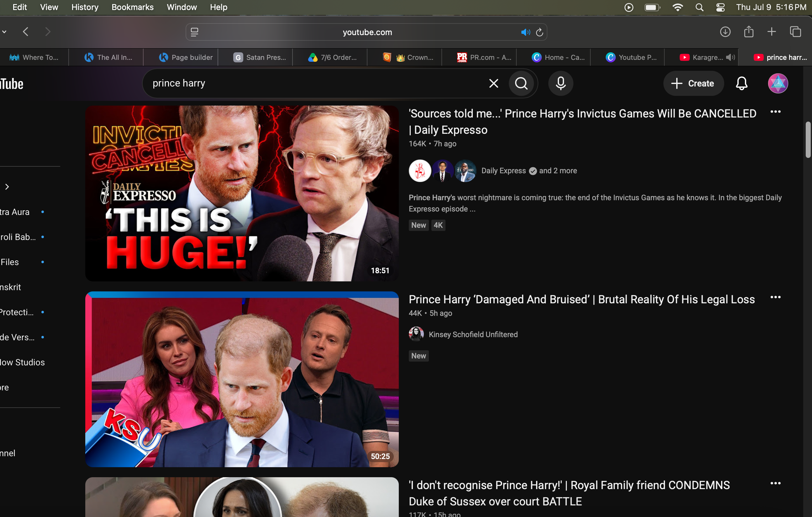Open the Window menu

[182, 7]
